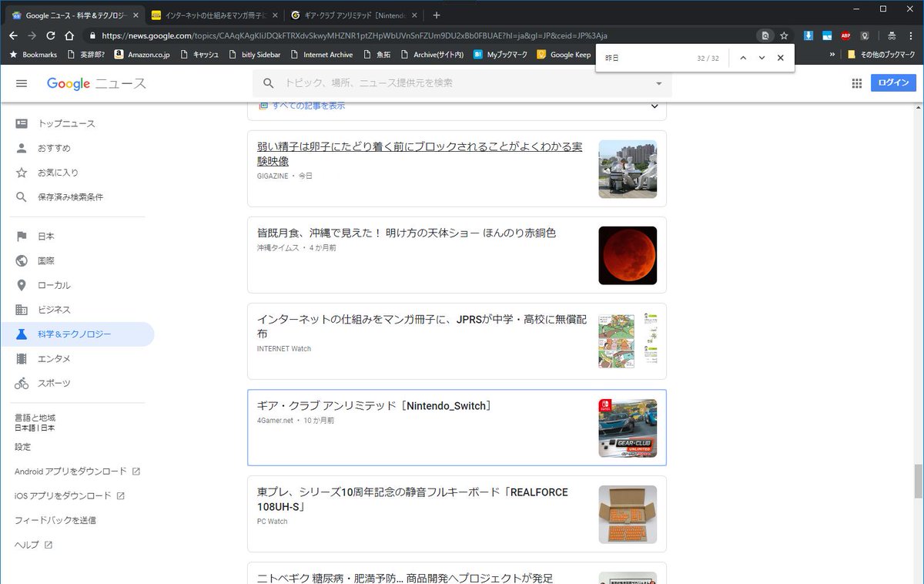Click すべての記事を表示 link

tap(308, 106)
